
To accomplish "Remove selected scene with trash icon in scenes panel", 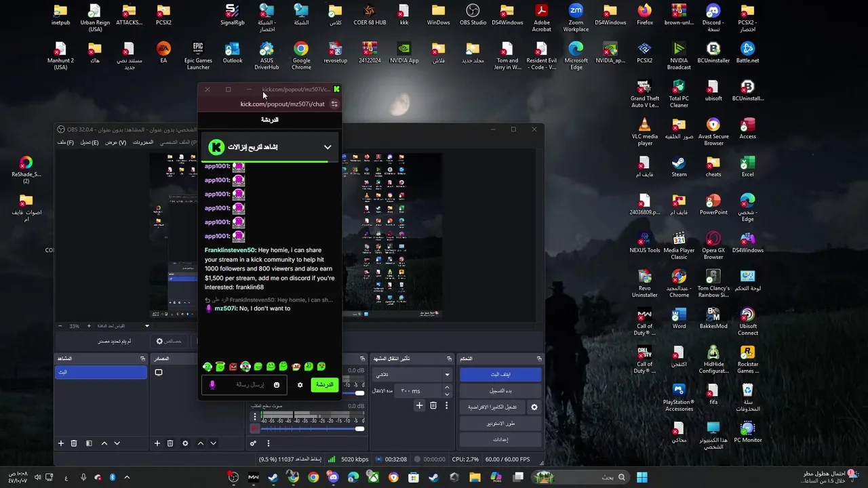I will tap(74, 443).
